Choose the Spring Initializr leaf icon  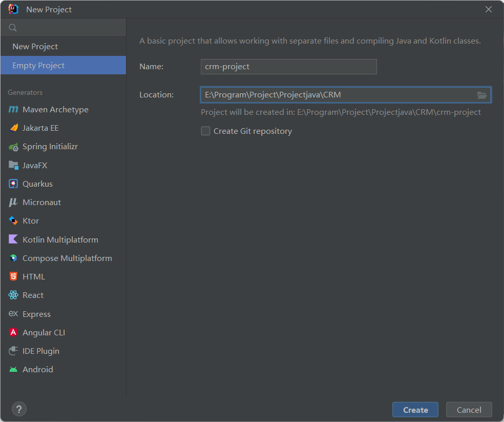[13, 147]
